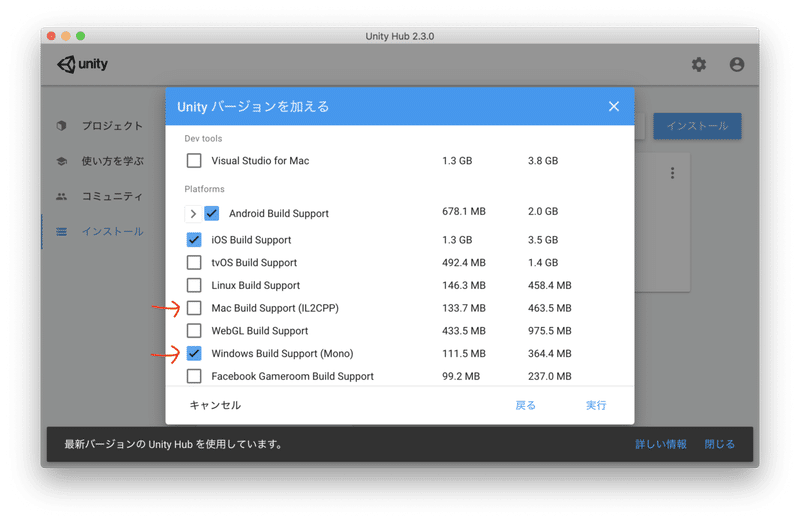Check Linux Build Support
This screenshot has height=522, width=800.
[x=194, y=285]
